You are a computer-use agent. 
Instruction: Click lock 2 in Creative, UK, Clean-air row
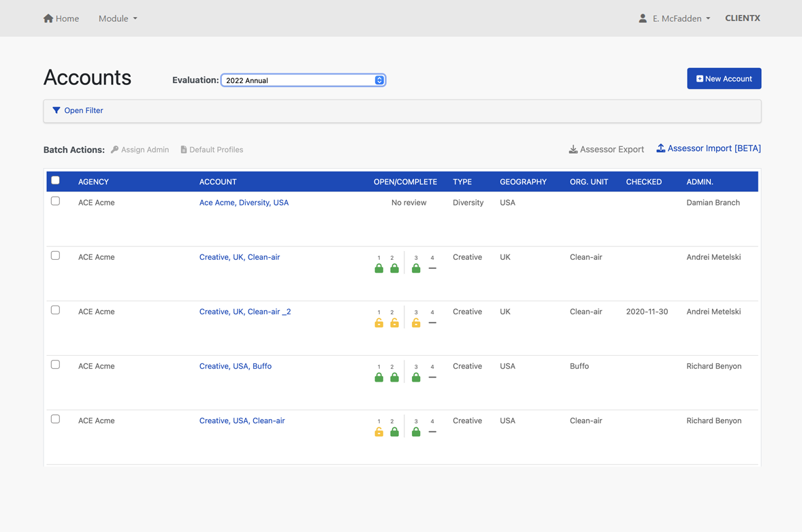[394, 268]
